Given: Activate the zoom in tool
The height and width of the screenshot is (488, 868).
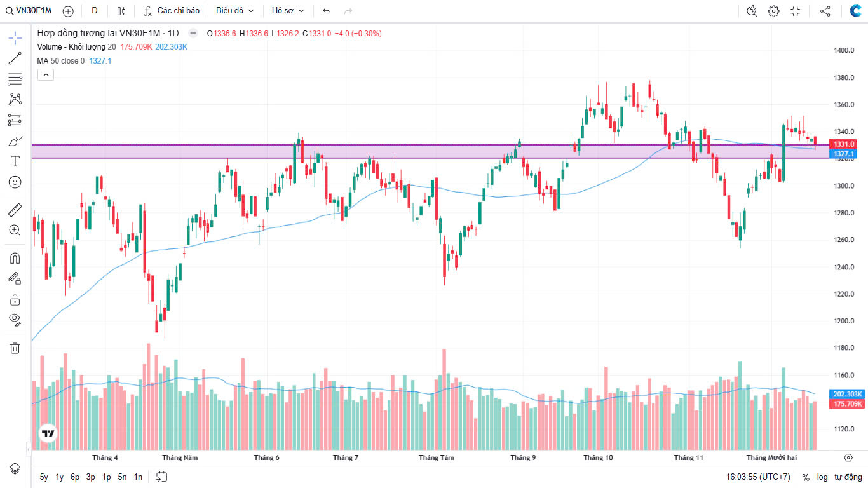Looking at the screenshot, I should click(x=15, y=230).
